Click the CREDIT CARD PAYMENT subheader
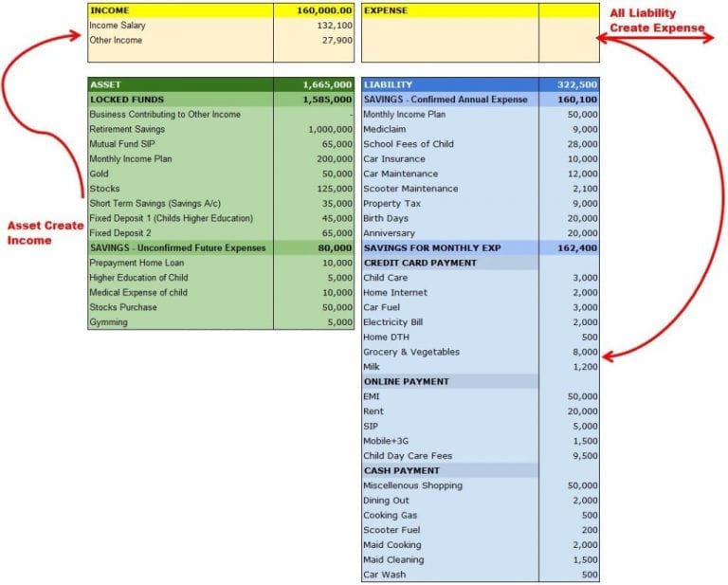 click(x=420, y=263)
